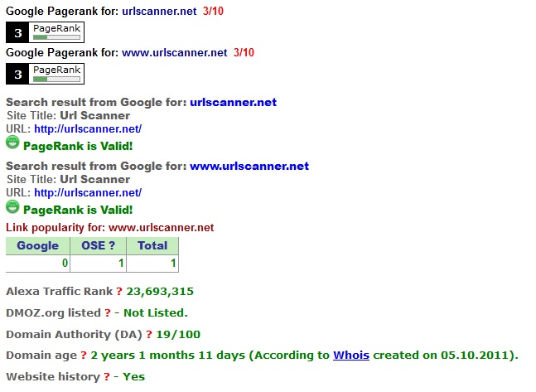Click the OSE count cell showing 1
The width and height of the screenshot is (536, 392).
pyautogui.click(x=98, y=264)
